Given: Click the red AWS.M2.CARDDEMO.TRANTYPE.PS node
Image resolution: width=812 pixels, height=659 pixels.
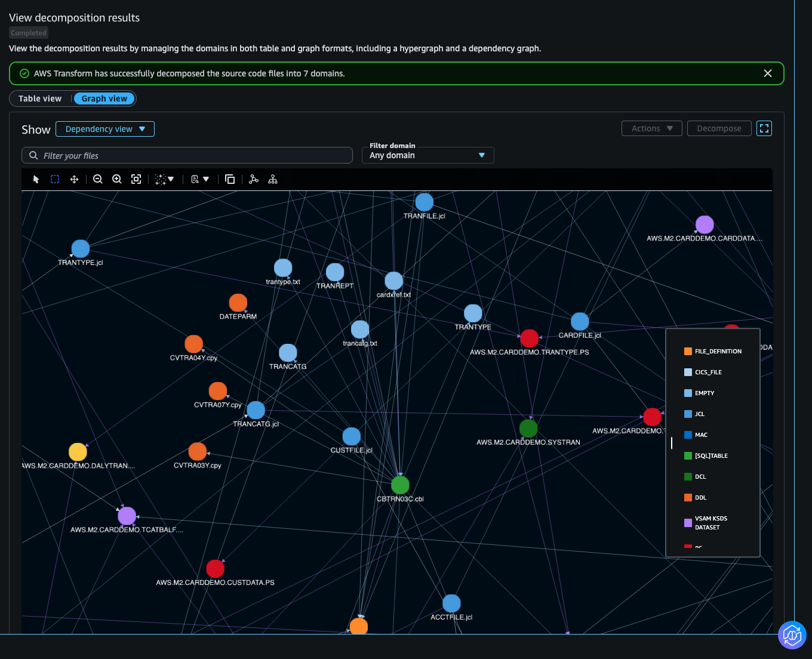Looking at the screenshot, I should coord(530,338).
